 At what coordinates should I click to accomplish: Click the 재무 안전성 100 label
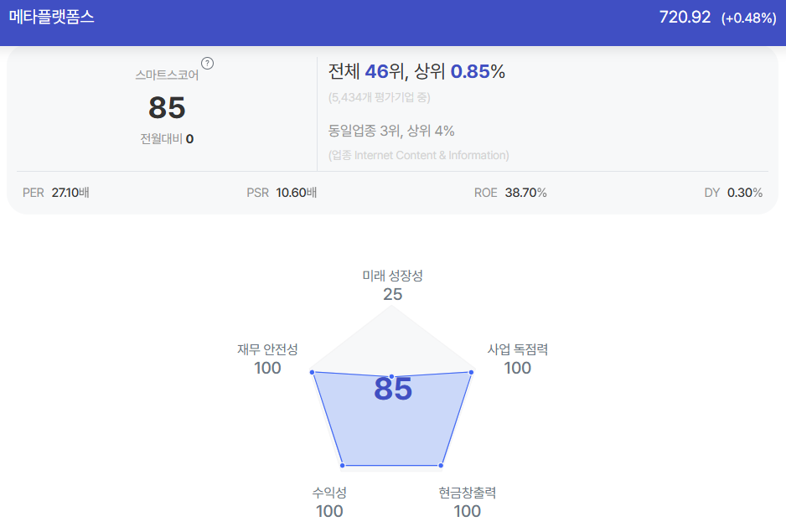[267, 359]
